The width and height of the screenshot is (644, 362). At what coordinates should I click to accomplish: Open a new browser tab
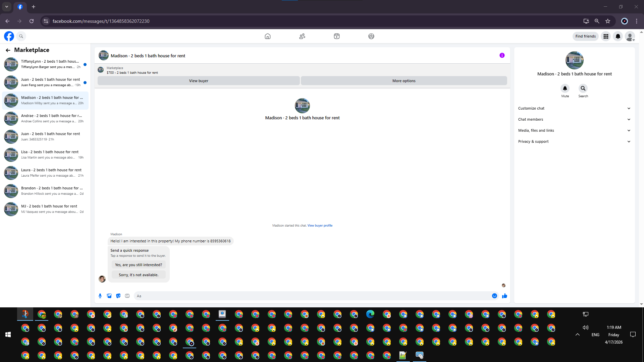34,7
